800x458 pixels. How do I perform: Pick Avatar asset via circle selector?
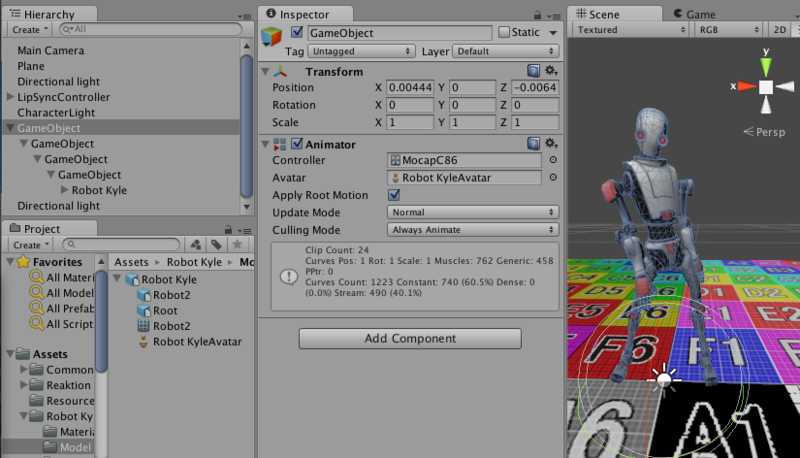pos(553,177)
